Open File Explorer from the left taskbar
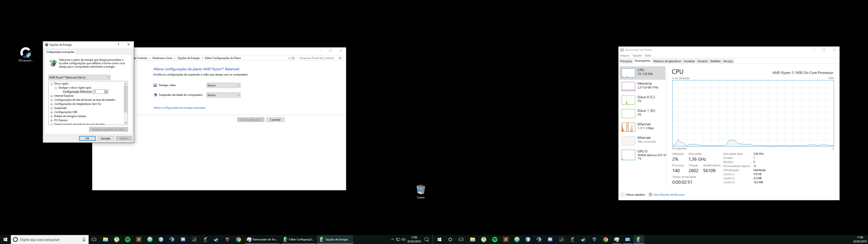868x244 pixels. coord(105,239)
